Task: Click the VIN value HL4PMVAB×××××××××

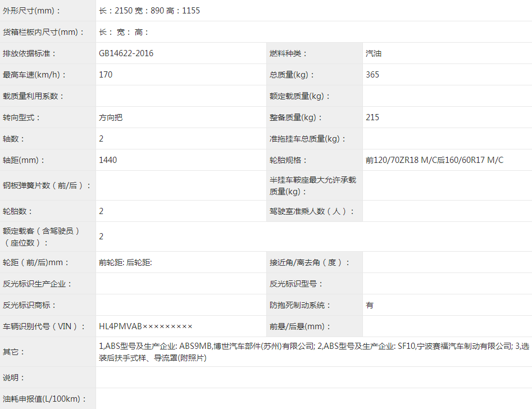Action: click(x=146, y=326)
